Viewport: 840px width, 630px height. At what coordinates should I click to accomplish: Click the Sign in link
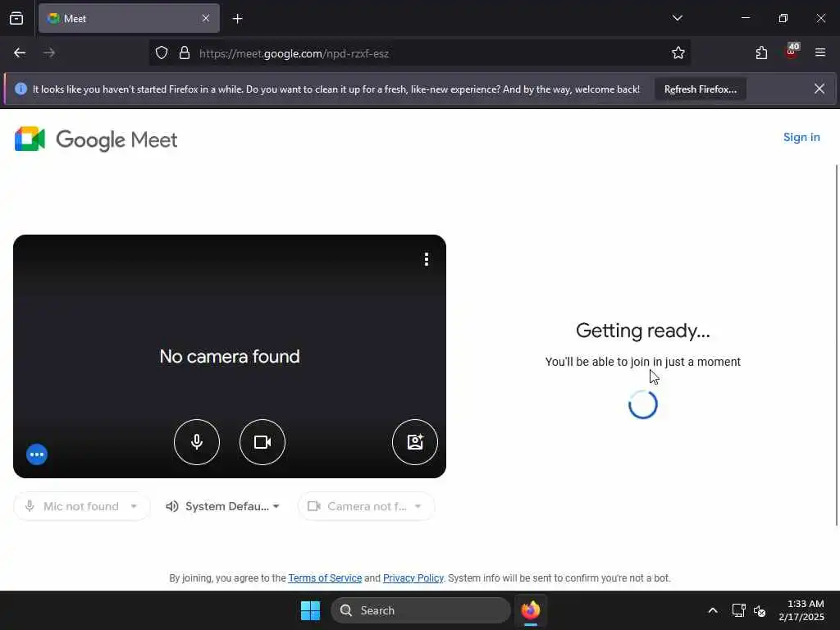click(801, 137)
